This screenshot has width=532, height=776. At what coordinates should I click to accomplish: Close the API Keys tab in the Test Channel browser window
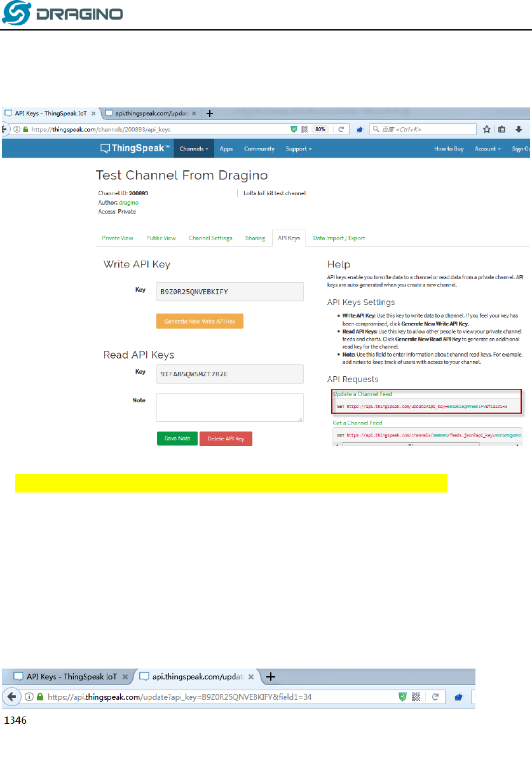point(93,114)
